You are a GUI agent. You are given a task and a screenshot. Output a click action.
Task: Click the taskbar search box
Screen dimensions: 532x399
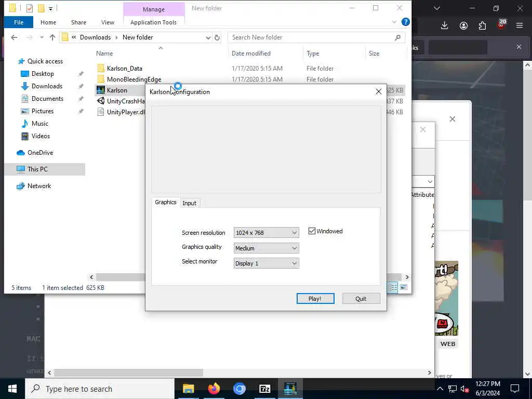pos(100,389)
